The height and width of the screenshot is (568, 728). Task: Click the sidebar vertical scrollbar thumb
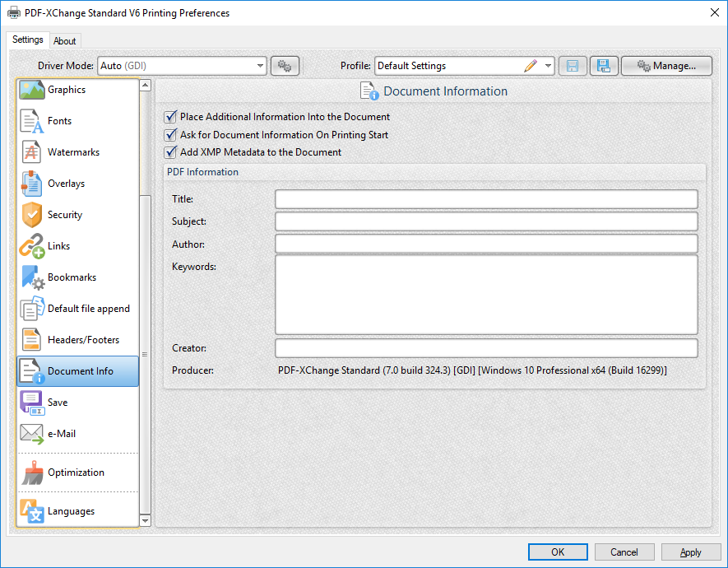[146, 355]
